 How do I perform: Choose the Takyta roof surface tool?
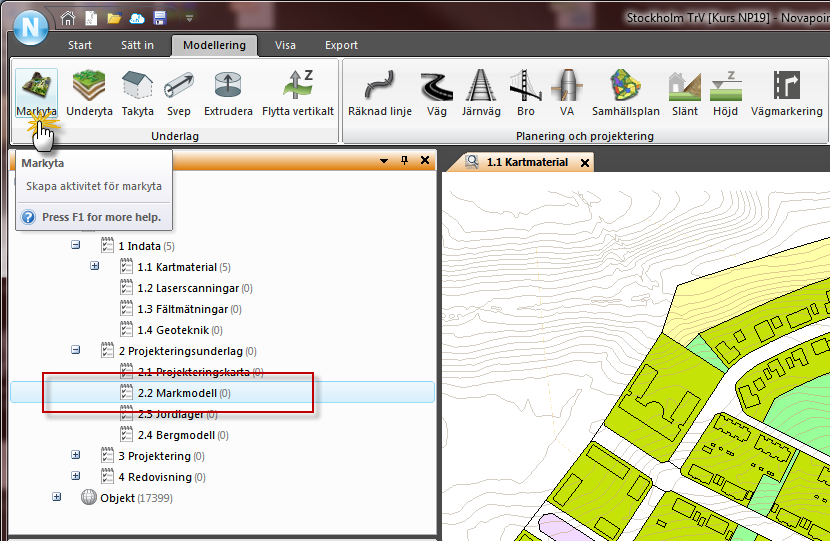pyautogui.click(x=138, y=92)
